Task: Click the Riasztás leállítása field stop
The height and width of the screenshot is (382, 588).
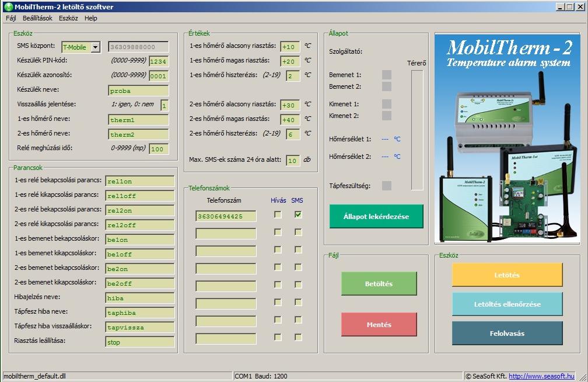Action: tap(140, 342)
